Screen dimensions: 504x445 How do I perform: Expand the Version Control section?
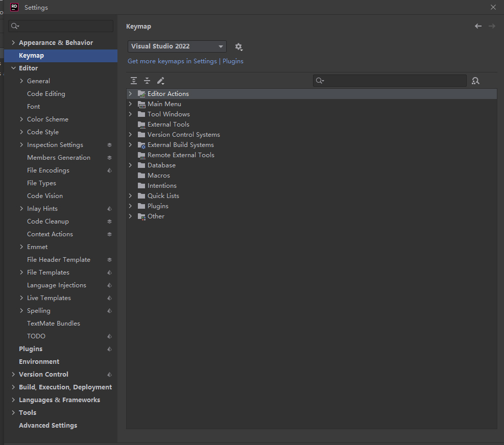click(13, 374)
